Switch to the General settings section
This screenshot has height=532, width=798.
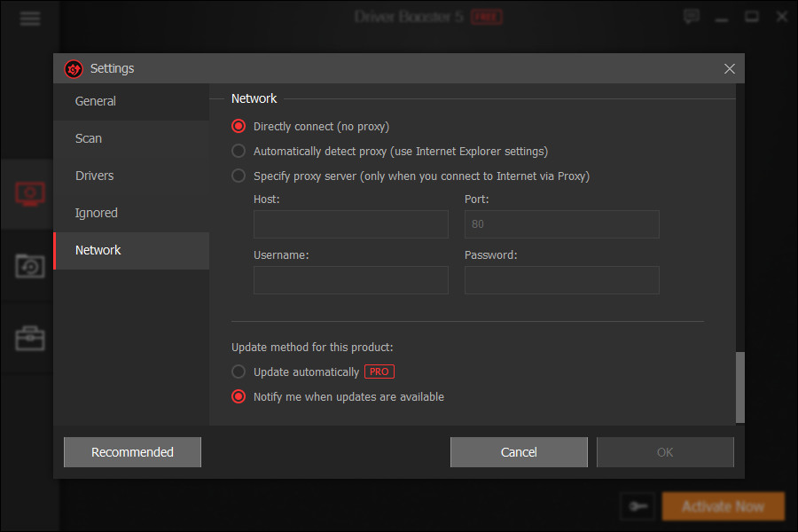click(x=95, y=101)
